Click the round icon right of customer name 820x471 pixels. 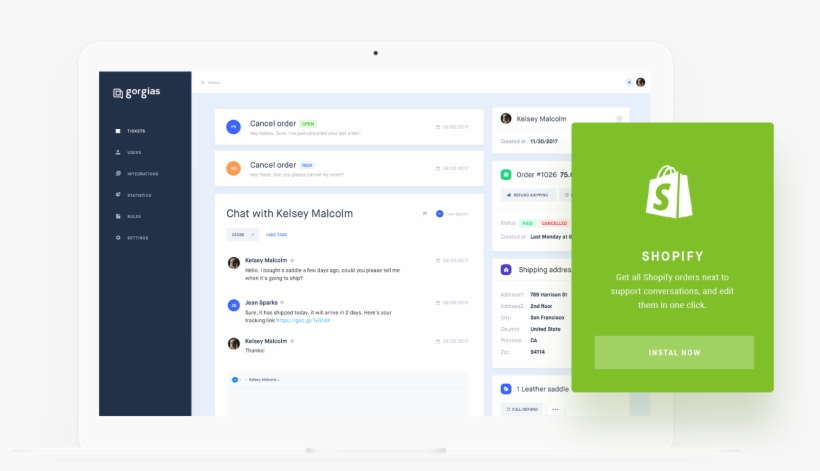(619, 119)
